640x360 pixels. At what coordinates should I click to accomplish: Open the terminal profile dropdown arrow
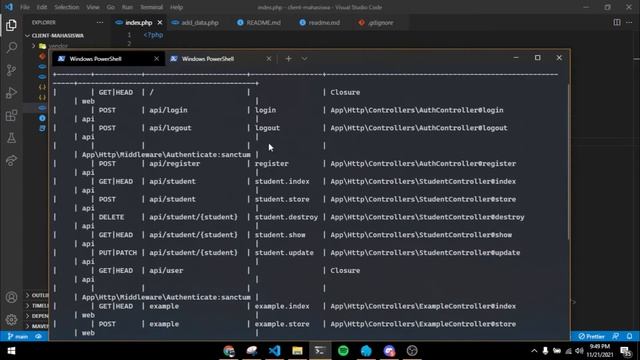[x=304, y=59]
